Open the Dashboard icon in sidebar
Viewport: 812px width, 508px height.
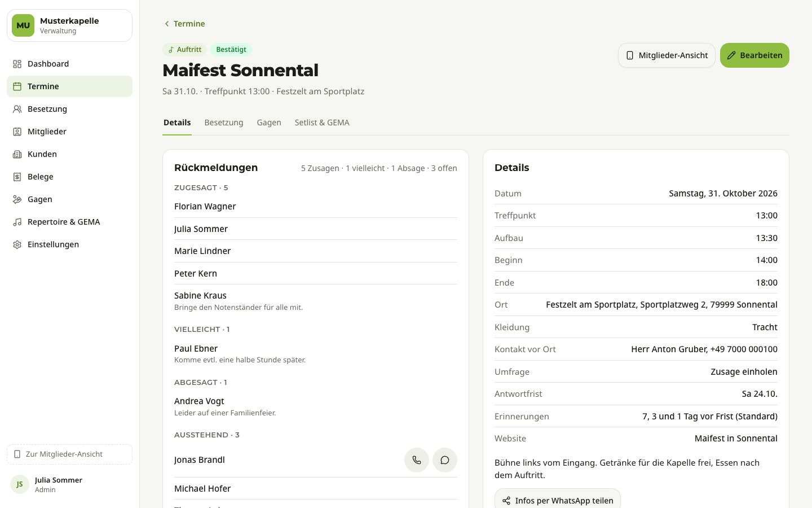pos(17,64)
